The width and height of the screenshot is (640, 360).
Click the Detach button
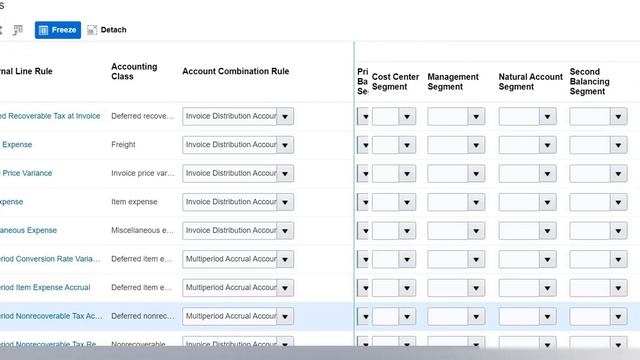click(107, 30)
